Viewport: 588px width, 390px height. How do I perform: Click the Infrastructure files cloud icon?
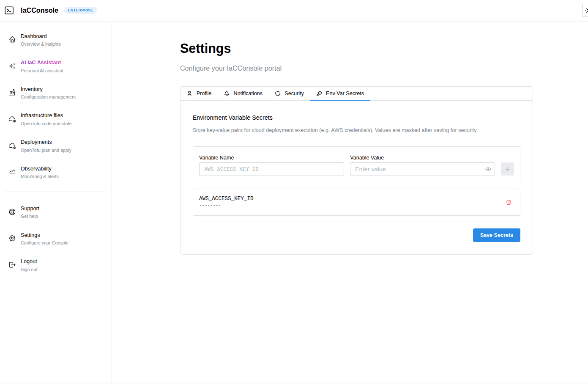(12, 119)
